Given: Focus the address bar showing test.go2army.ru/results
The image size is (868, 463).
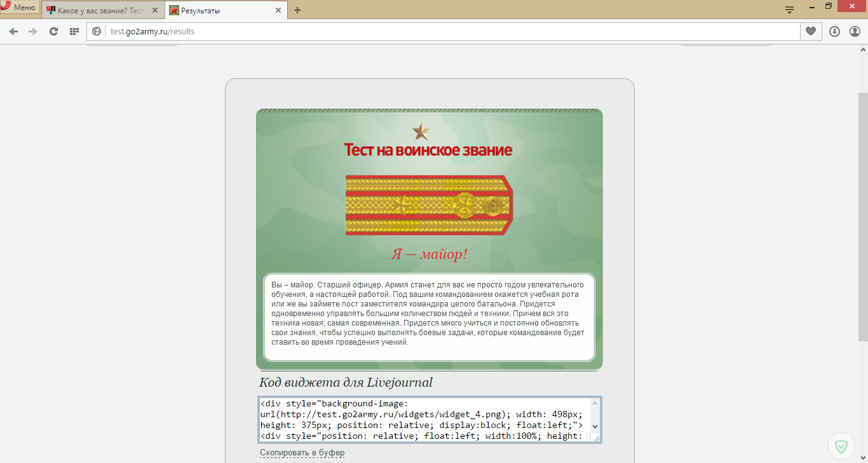Looking at the screenshot, I should 443,31.
